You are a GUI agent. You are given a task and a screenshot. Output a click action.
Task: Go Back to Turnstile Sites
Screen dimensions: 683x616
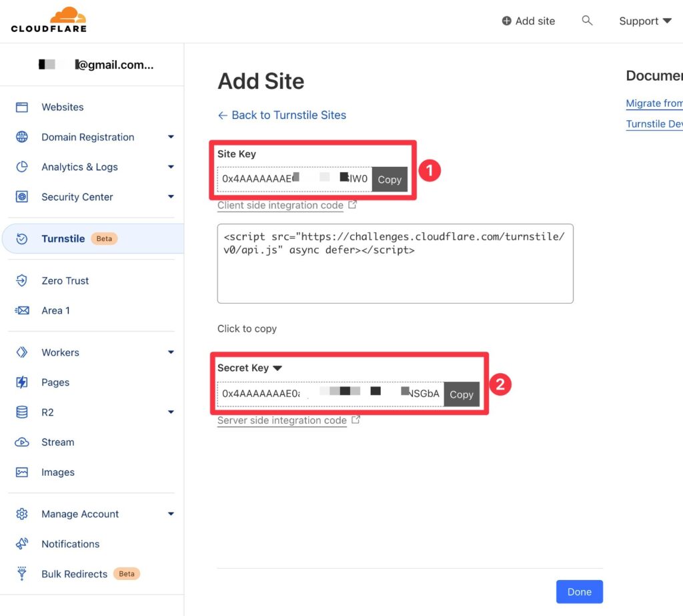281,115
